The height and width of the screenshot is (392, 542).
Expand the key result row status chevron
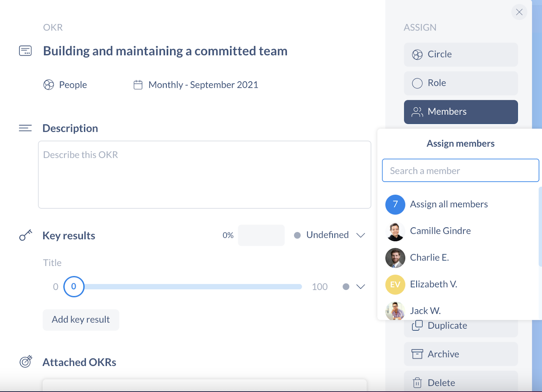361,287
